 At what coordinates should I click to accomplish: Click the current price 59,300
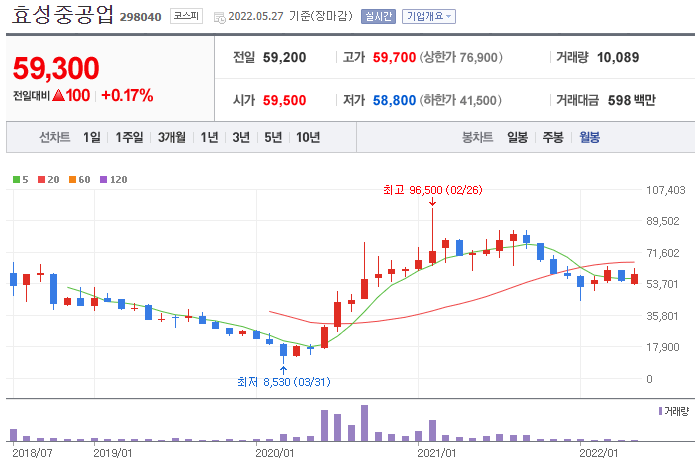point(56,68)
